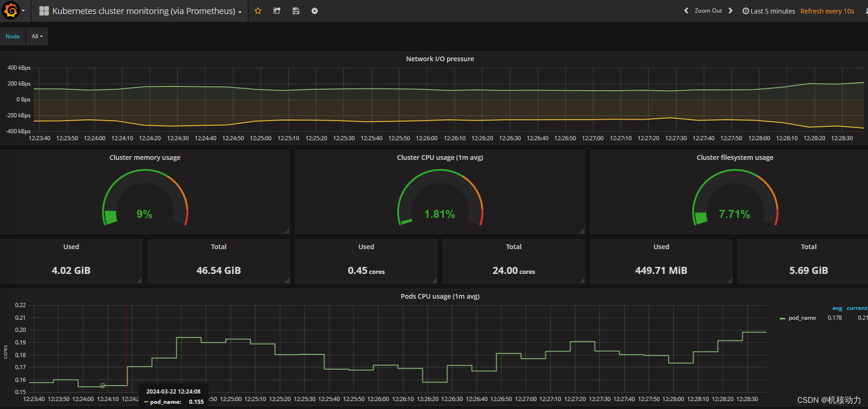The height and width of the screenshot is (409, 868).
Task: Click the 24.00 cores total value
Action: [x=514, y=271]
